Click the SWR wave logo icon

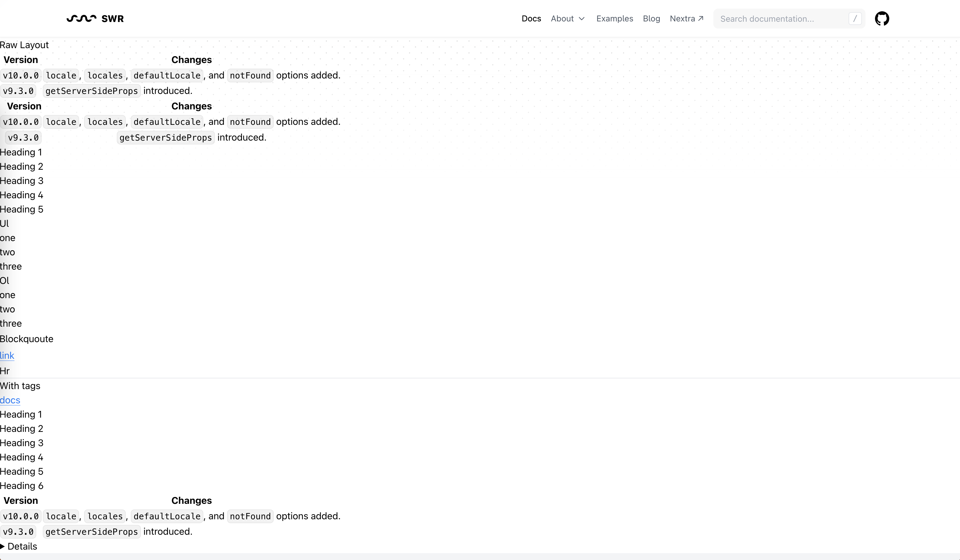(x=81, y=18)
